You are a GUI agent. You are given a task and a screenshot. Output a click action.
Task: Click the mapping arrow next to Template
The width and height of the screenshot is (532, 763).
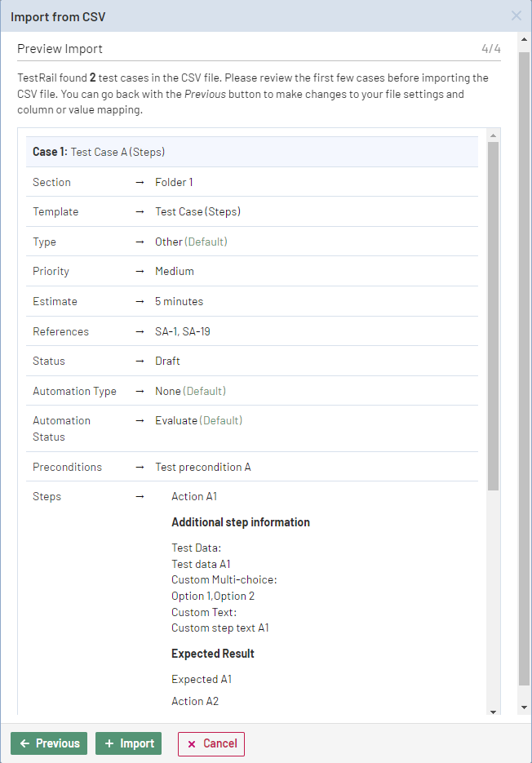139,211
